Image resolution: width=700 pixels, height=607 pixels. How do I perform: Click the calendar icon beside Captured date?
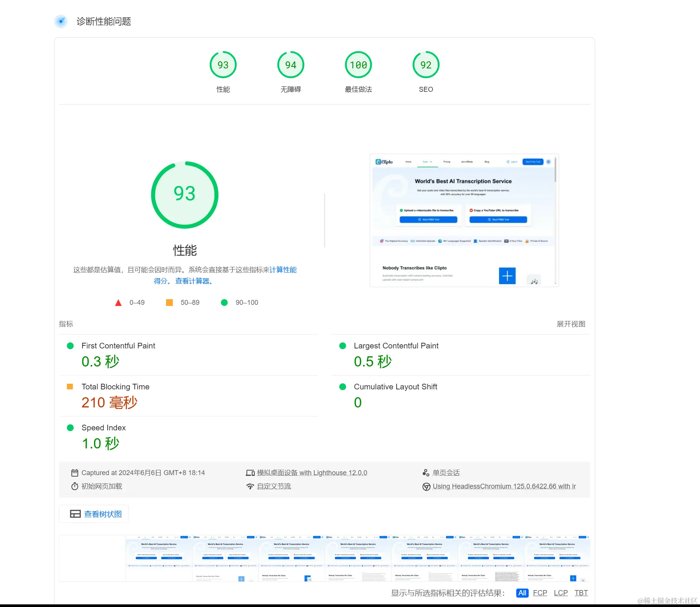coord(75,473)
